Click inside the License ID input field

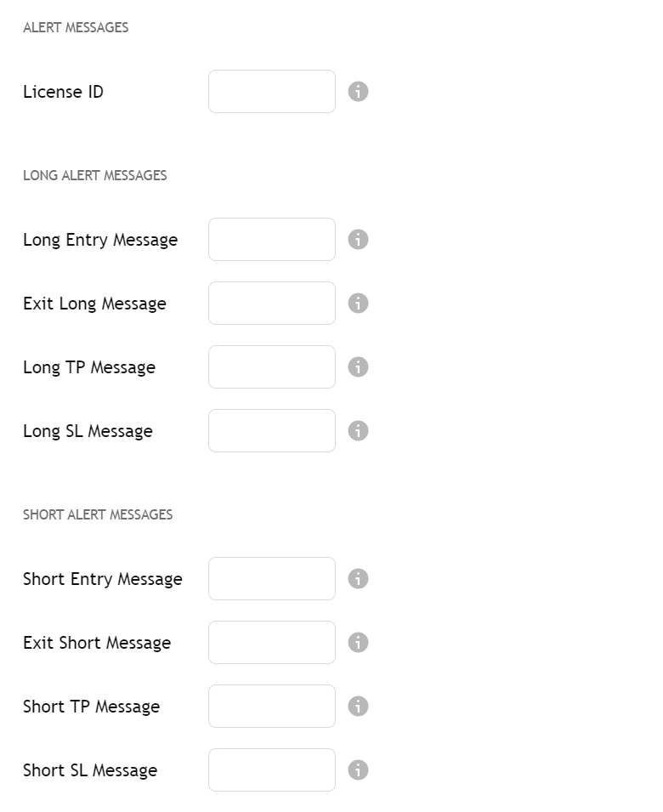pos(271,91)
